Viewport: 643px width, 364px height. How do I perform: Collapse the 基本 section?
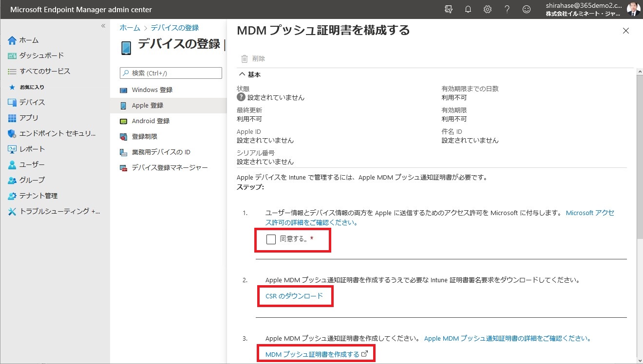point(249,74)
